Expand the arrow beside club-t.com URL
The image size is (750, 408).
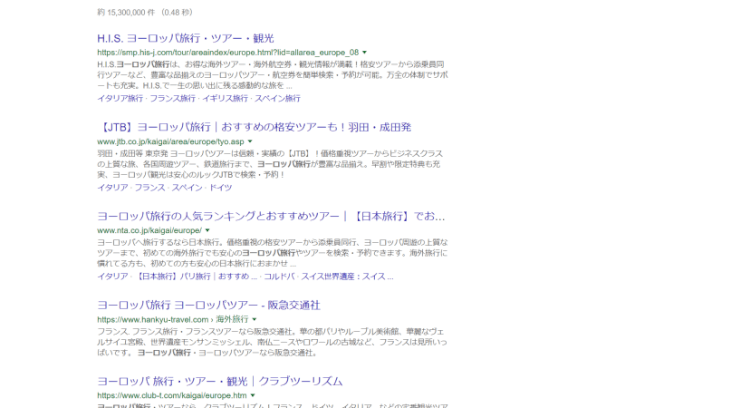[x=253, y=396]
